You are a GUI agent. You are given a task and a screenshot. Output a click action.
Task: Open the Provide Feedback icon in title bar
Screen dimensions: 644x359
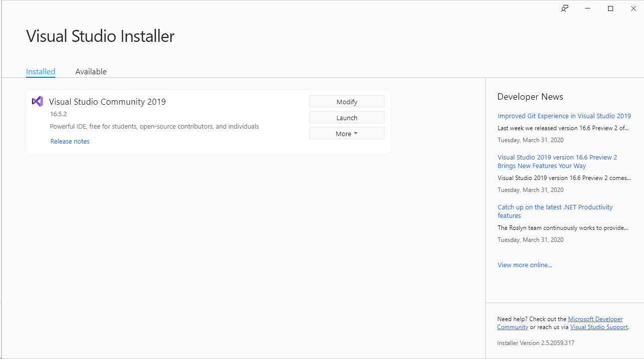pyautogui.click(x=565, y=8)
